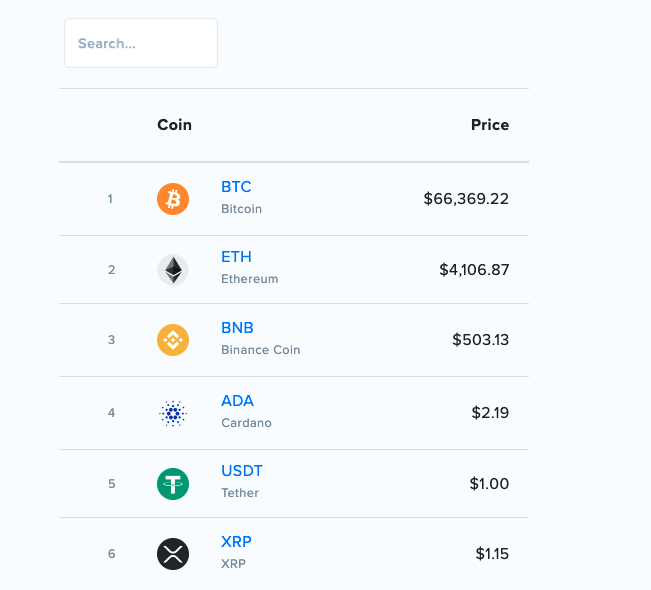Click the Binance Coin price $503.13
Screen dimensions: 651x590
pos(480,340)
